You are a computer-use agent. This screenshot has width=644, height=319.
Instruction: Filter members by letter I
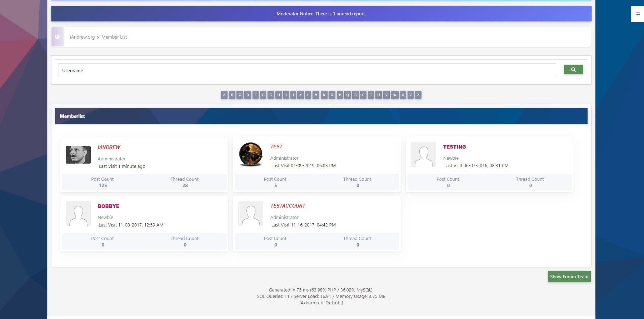tap(286, 95)
